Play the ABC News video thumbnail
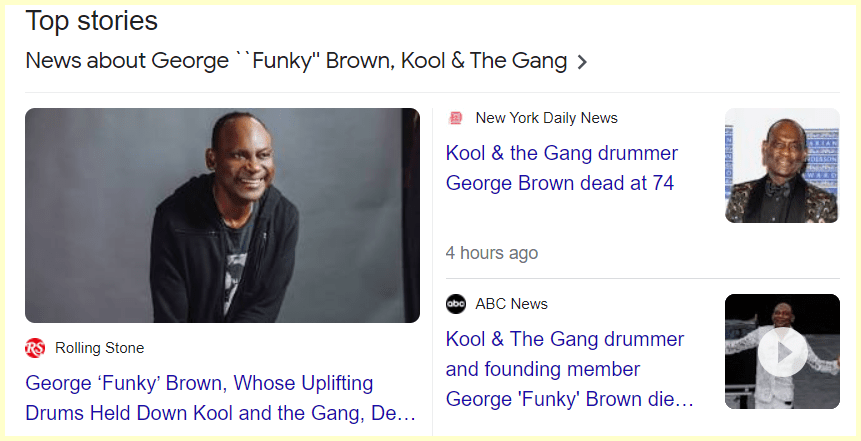 (782, 351)
